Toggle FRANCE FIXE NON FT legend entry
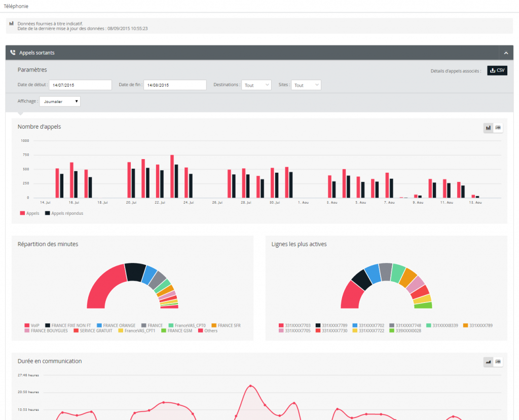Image resolution: width=519 pixels, height=420 pixels. point(68,325)
